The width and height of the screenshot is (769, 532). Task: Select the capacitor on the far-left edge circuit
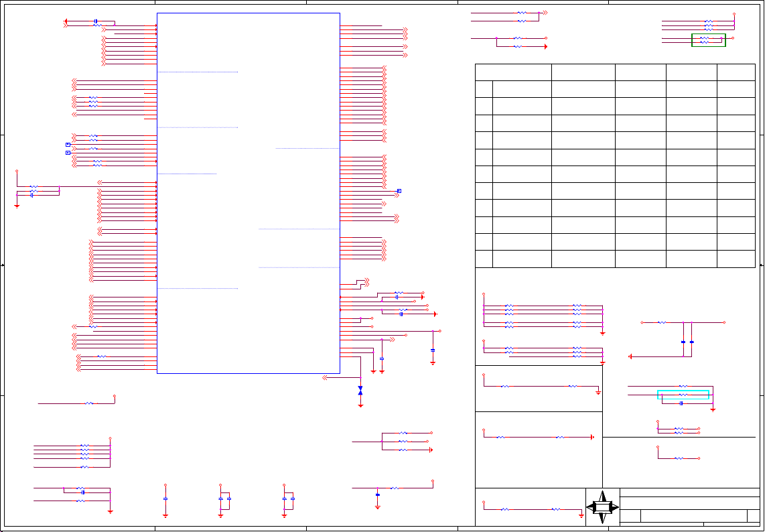[32, 196]
